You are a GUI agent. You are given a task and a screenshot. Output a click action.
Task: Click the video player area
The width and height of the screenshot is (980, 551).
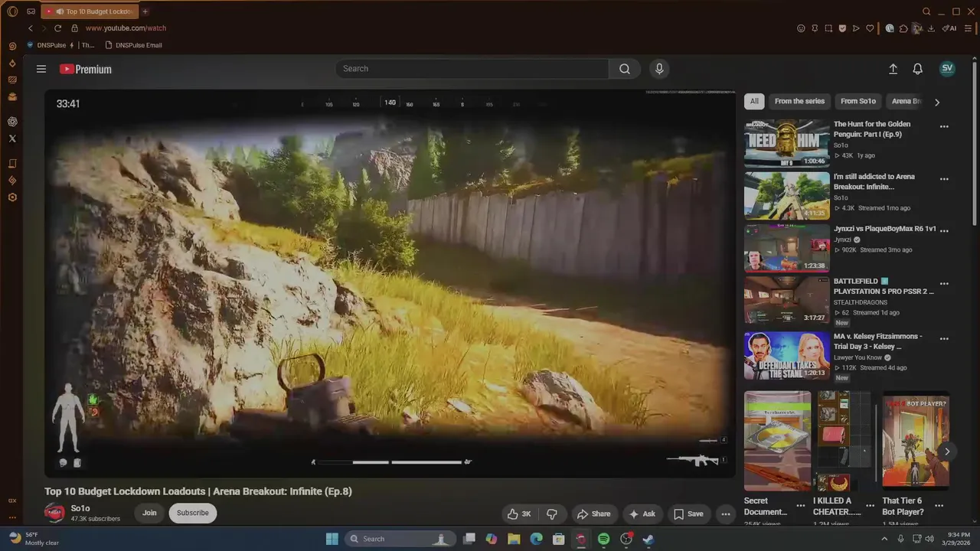pyautogui.click(x=390, y=284)
